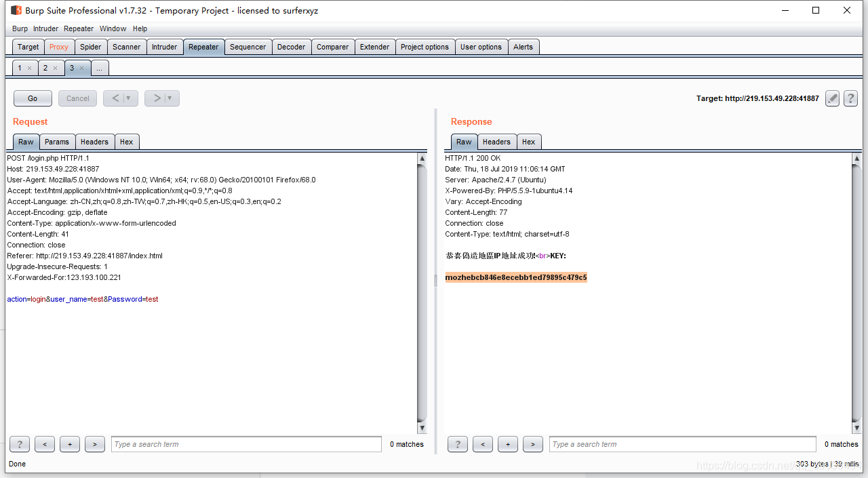The height and width of the screenshot is (478, 868).
Task: Click response pane scrollbar down arrow
Action: (x=856, y=428)
